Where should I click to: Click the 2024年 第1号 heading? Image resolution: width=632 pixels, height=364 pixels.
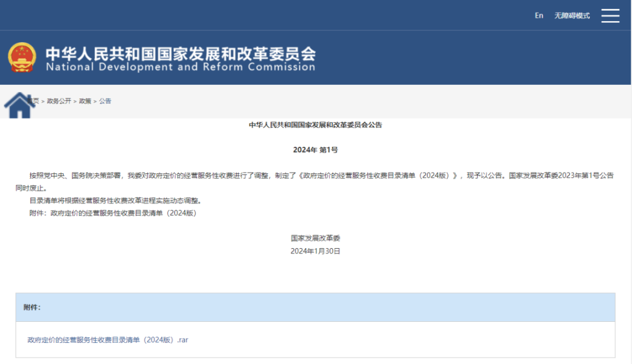[315, 150]
